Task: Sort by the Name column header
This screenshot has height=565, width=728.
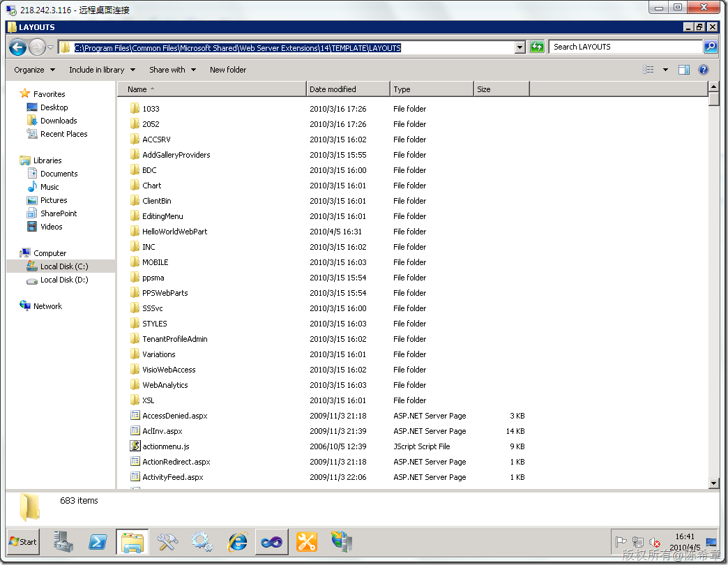Action: (212, 89)
